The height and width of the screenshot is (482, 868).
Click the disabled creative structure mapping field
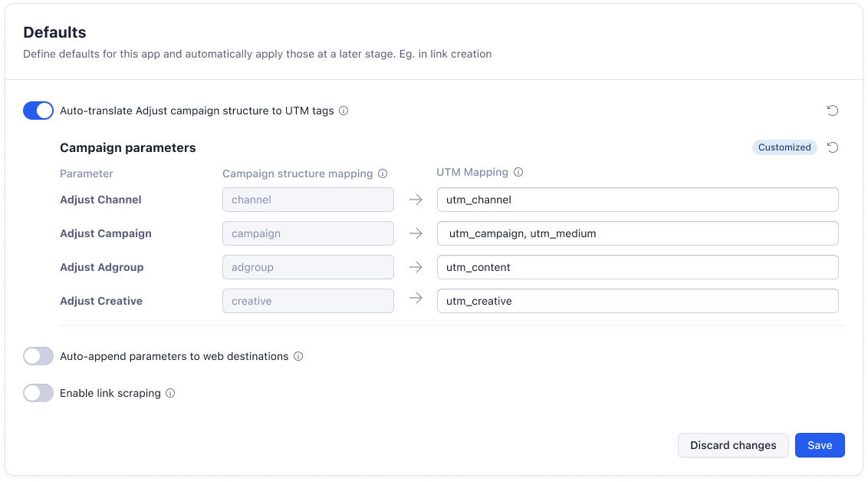click(308, 301)
